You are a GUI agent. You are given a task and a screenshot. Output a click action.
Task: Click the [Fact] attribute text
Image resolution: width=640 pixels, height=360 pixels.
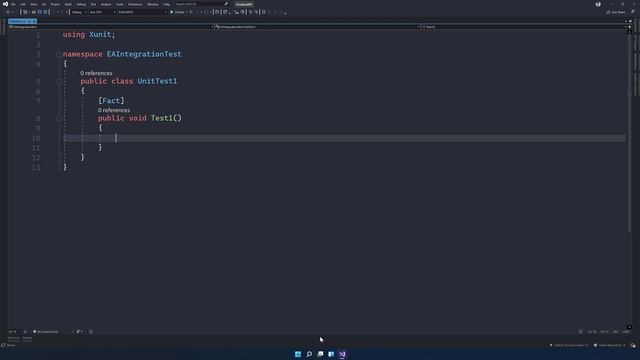[x=111, y=100]
